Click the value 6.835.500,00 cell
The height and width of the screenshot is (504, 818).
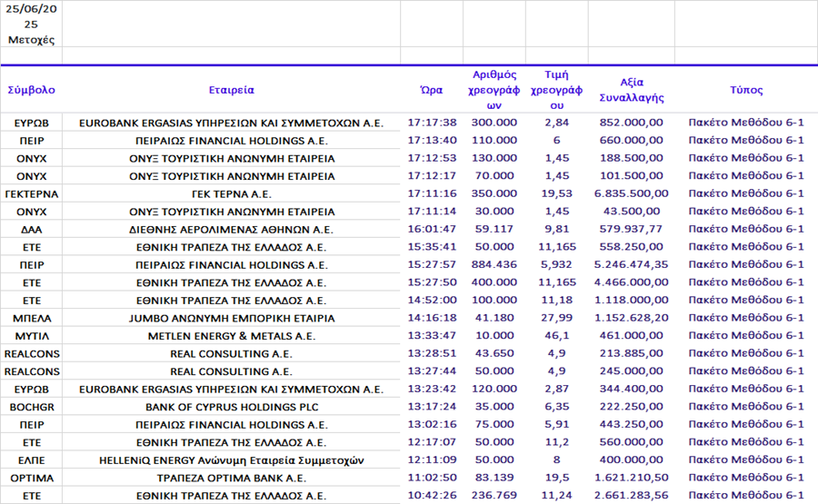[x=632, y=193]
